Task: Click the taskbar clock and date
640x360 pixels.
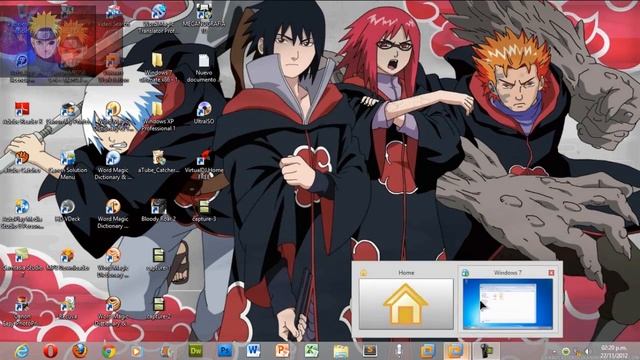Action: click(615, 351)
